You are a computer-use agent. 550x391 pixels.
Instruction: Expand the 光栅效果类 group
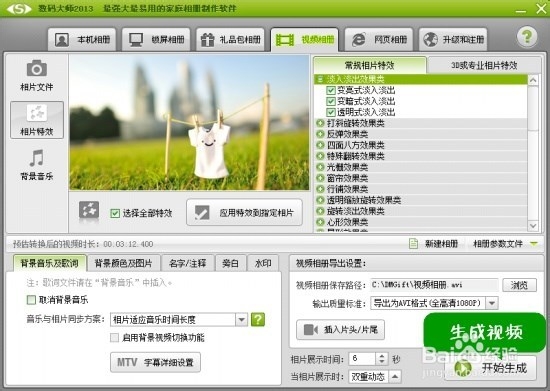[320, 167]
